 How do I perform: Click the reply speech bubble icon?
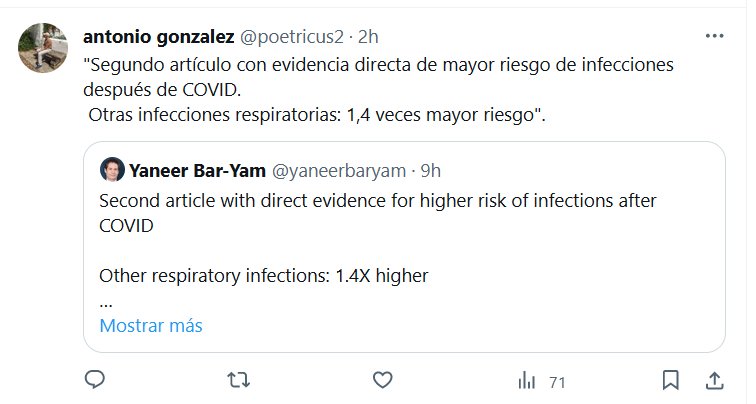pyautogui.click(x=95, y=380)
